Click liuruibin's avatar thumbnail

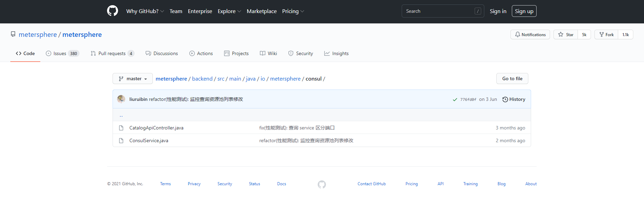tap(121, 99)
